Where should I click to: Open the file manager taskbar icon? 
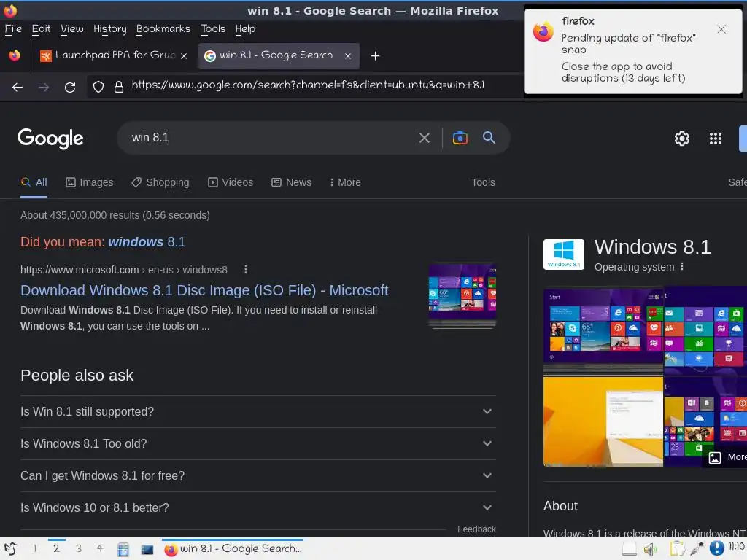coord(123,550)
